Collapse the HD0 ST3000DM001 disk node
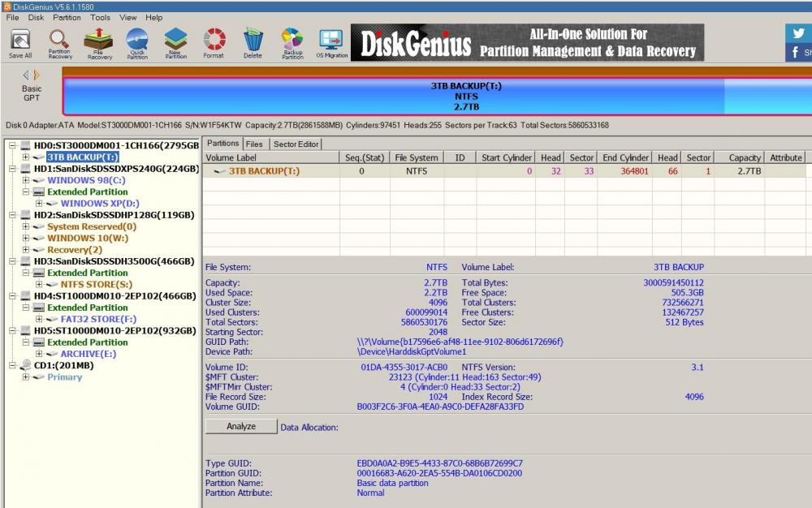 12,145
